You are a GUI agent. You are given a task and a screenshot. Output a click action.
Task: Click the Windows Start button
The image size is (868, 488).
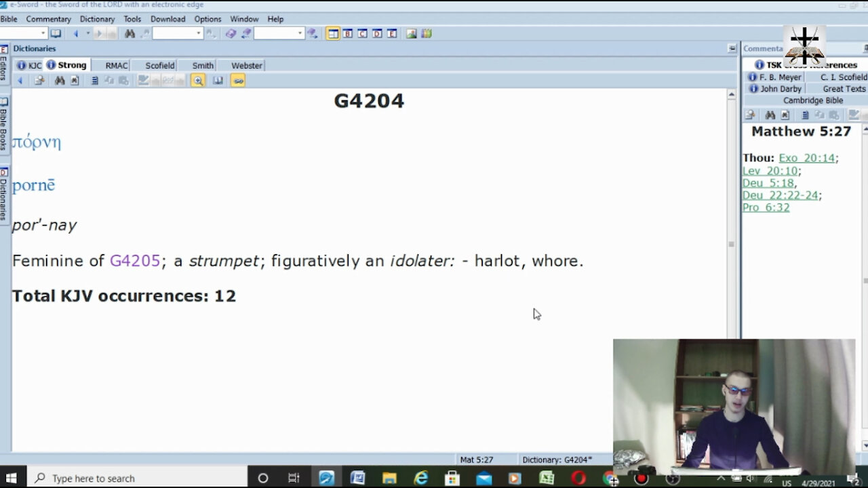pyautogui.click(x=12, y=478)
